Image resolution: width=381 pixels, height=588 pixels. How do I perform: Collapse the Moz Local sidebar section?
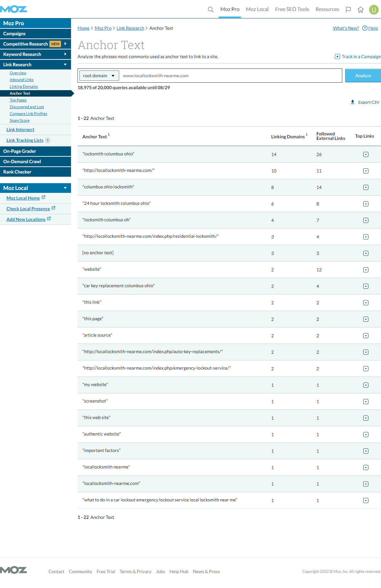click(65, 188)
